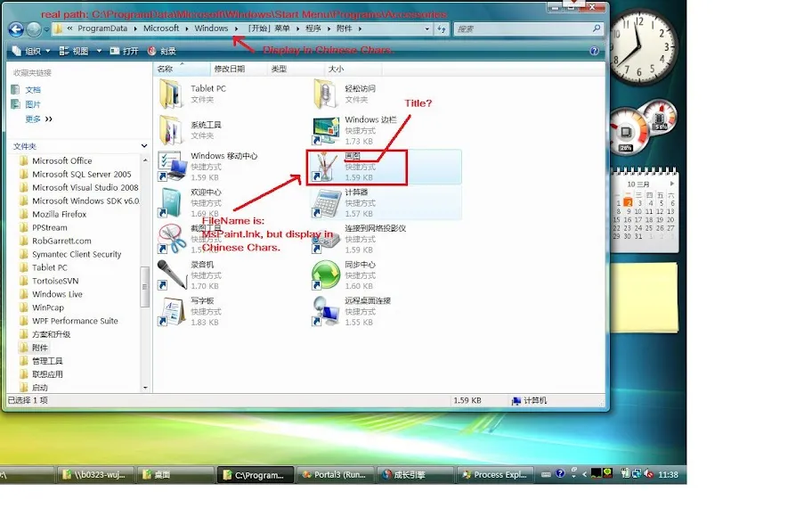This screenshot has width=812, height=508.
Task: Sort by the 大小 column header
Action: pyautogui.click(x=353, y=69)
